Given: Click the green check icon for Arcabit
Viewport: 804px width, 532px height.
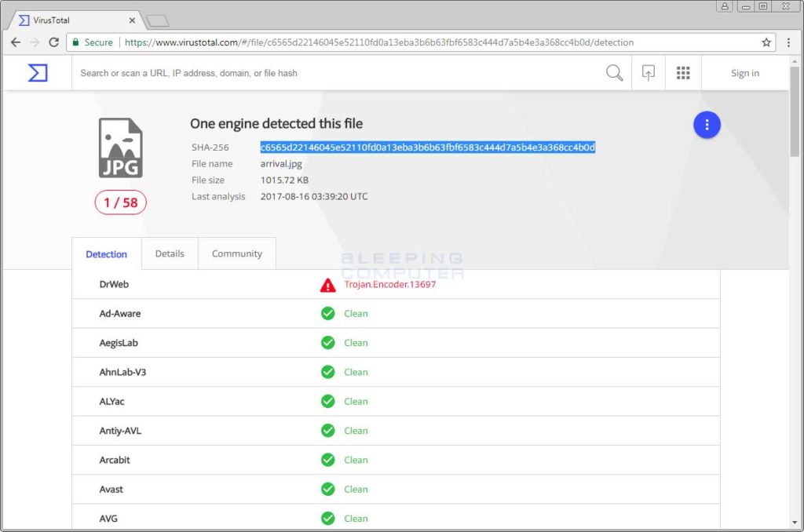Looking at the screenshot, I should click(327, 460).
